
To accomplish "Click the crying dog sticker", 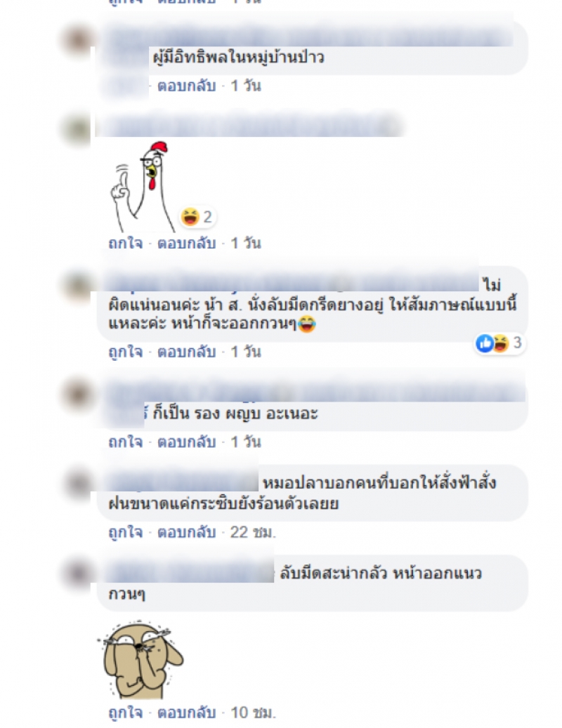I will click(140, 660).
